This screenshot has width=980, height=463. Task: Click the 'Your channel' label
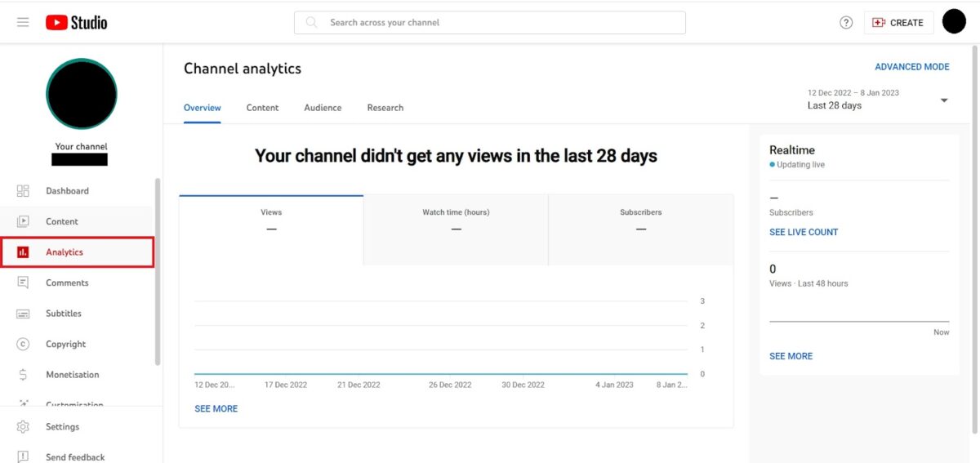pos(81,147)
